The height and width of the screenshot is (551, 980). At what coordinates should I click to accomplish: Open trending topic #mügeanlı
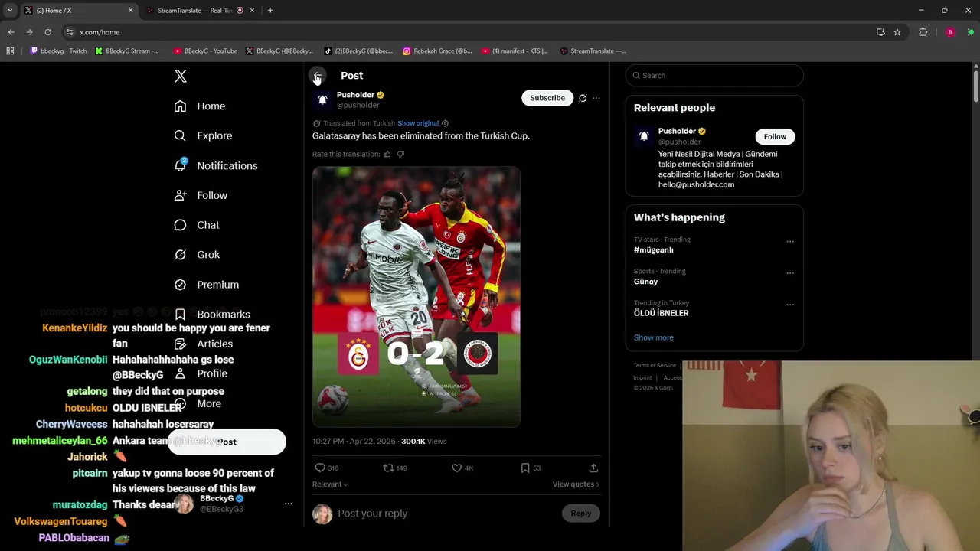pyautogui.click(x=654, y=250)
